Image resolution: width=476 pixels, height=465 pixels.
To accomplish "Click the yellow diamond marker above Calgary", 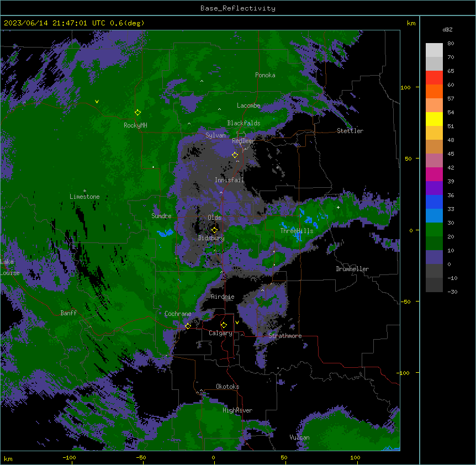I will [x=224, y=325].
